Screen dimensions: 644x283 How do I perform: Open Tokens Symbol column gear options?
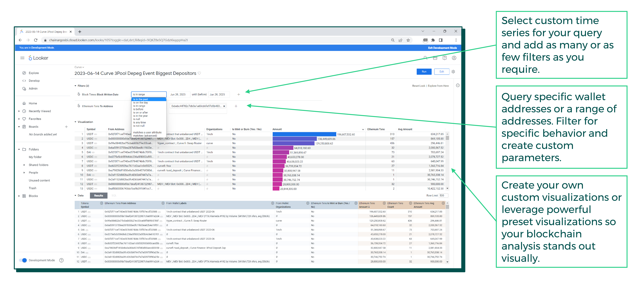point(101,203)
